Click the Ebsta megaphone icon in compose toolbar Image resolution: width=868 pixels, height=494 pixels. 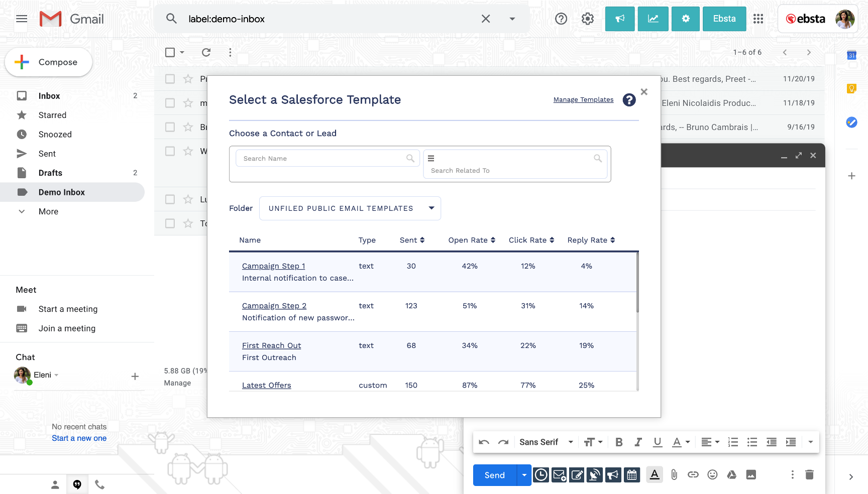(613, 475)
